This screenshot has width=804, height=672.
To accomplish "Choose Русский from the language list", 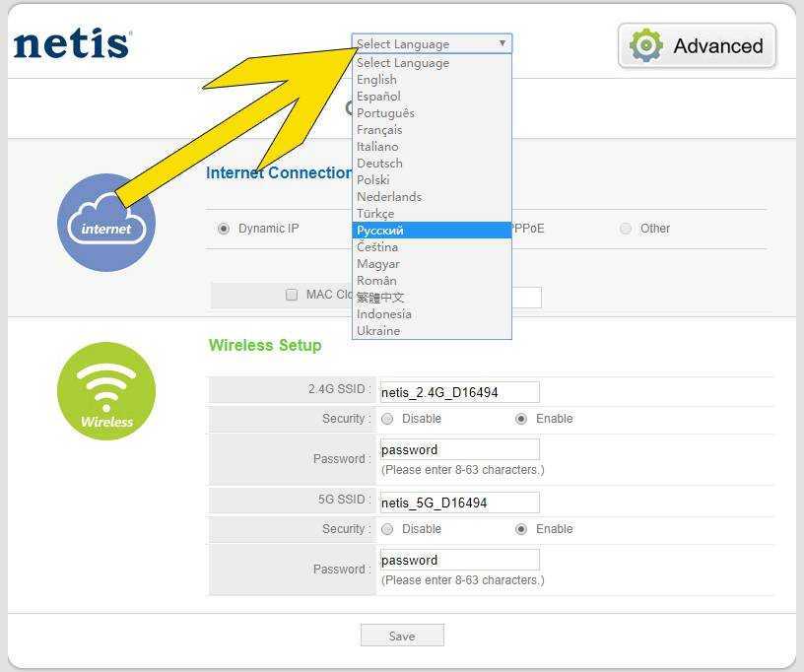I will tap(380, 231).
